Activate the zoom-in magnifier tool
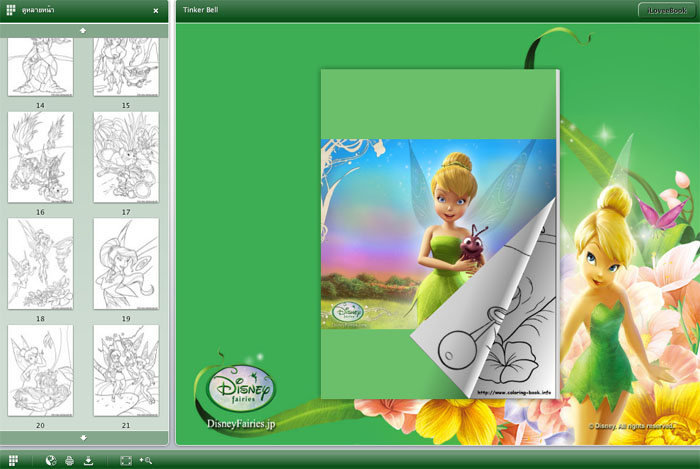Image resolution: width=700 pixels, height=469 pixels. (146, 460)
